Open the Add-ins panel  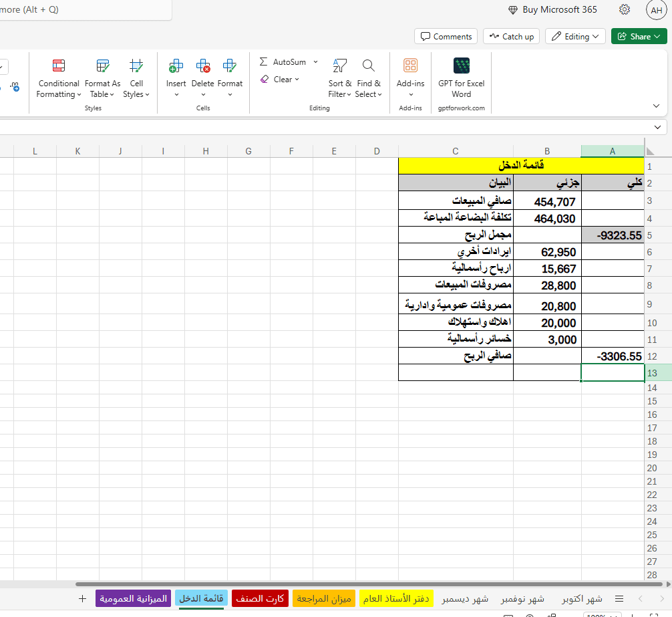click(410, 78)
